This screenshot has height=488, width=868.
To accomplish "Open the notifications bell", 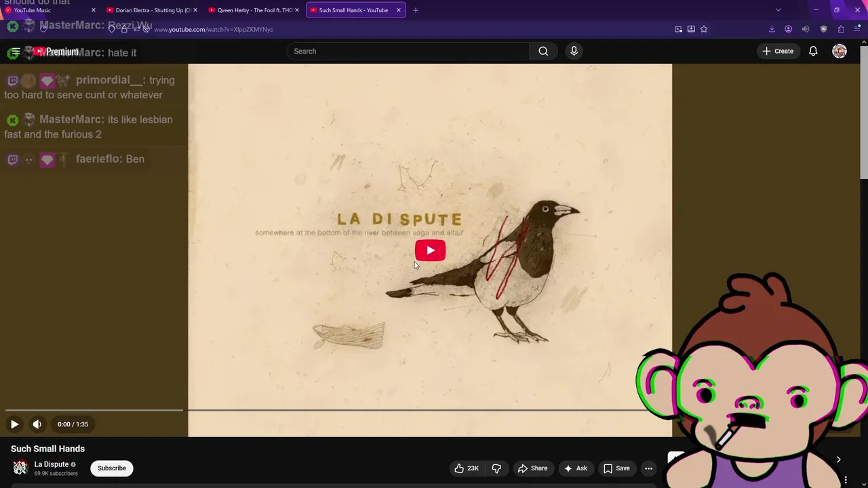I will click(x=813, y=51).
